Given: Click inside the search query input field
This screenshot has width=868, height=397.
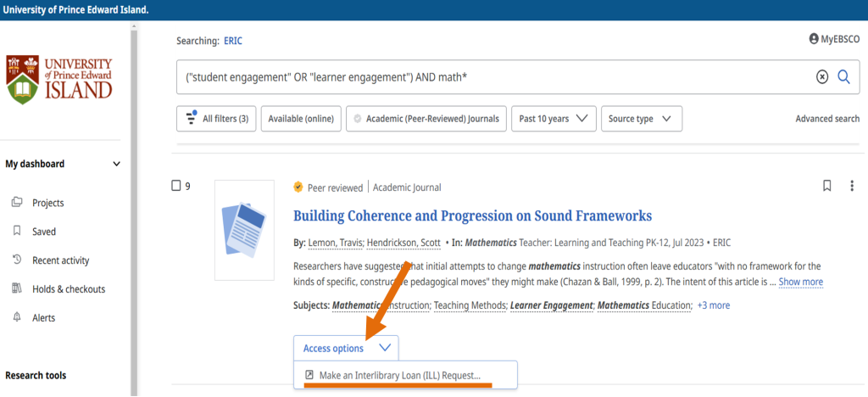Looking at the screenshot, I should click(492, 77).
